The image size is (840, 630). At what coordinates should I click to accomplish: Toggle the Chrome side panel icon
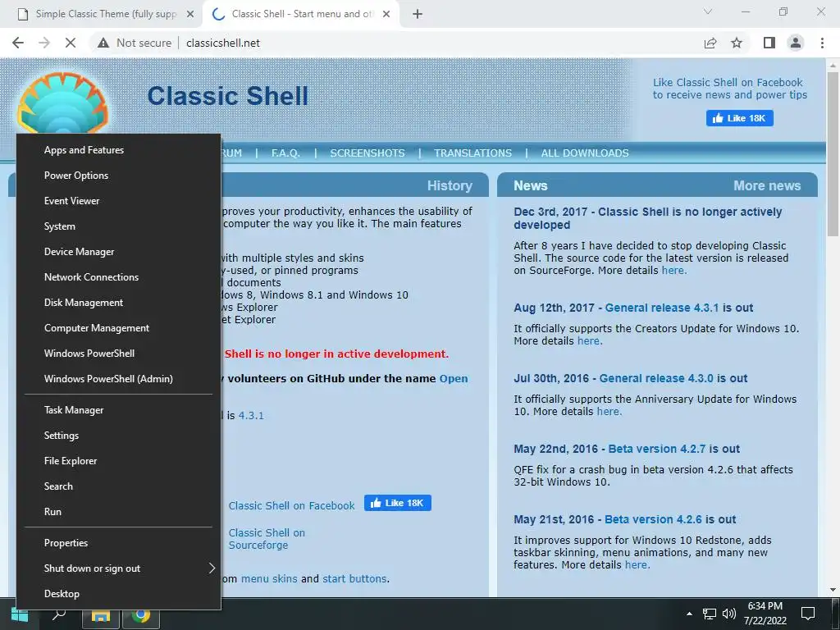[x=769, y=43]
